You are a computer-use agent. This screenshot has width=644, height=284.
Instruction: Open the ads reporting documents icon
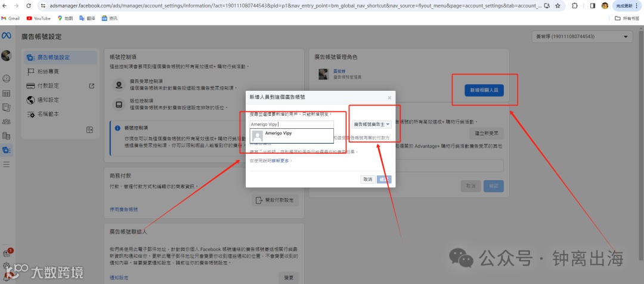coord(6,107)
